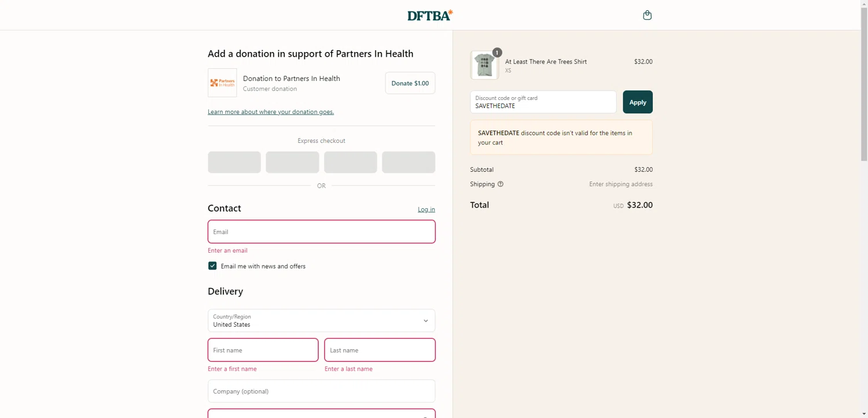Screen dimensions: 868x418
Task: Click the Subtotal $32.00 value
Action: (643, 169)
